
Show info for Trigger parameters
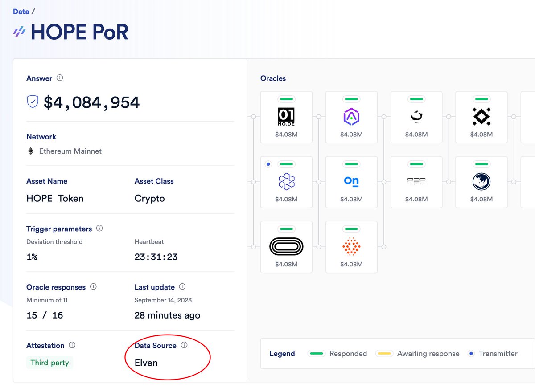tap(99, 229)
